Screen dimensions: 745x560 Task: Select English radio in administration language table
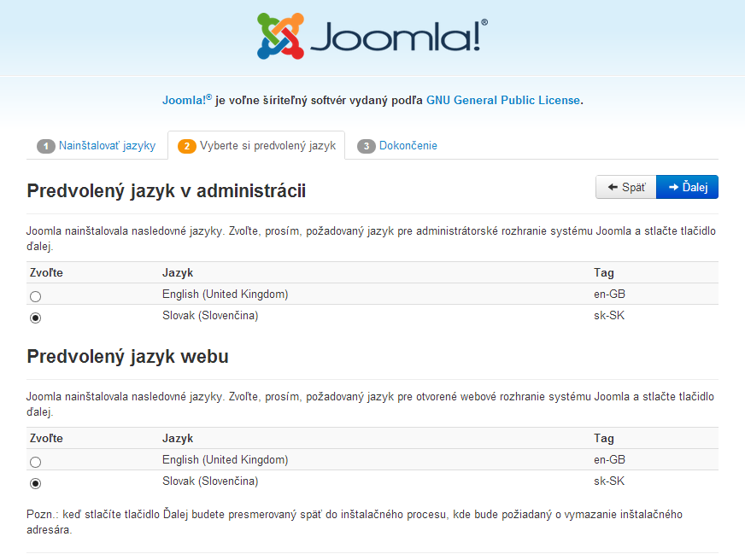[x=35, y=296]
